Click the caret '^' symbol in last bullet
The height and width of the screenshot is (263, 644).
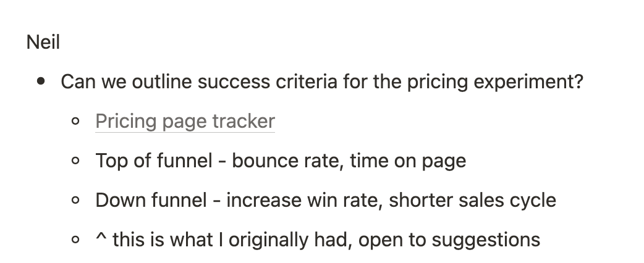(101, 237)
